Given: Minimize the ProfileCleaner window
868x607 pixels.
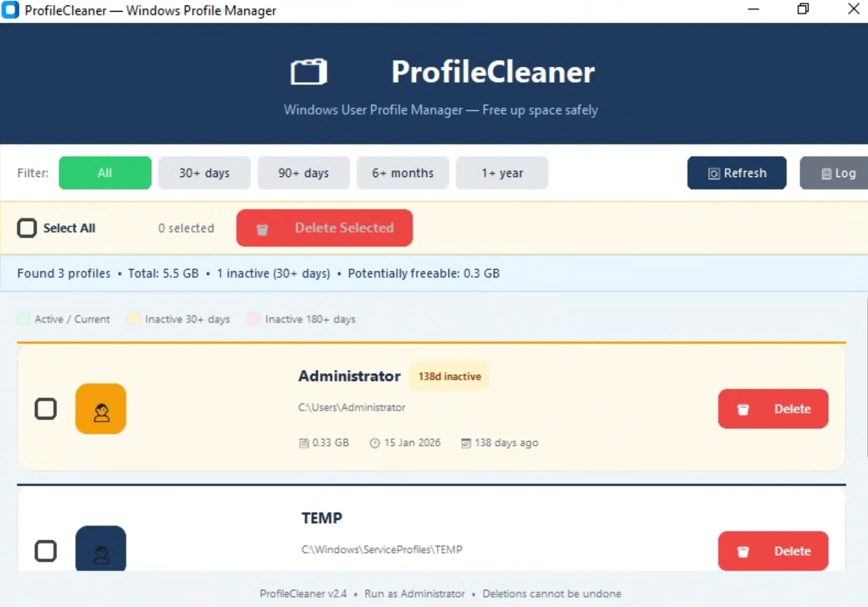Looking at the screenshot, I should pos(753,9).
